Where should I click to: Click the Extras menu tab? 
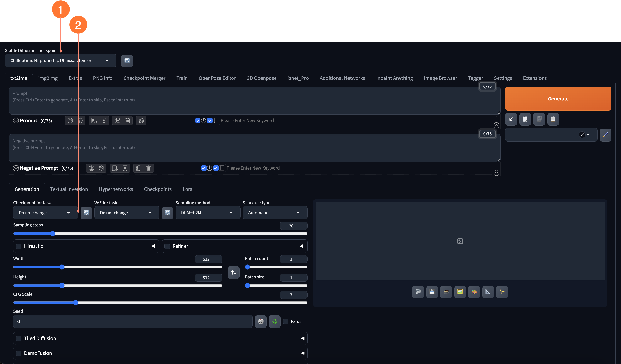click(x=75, y=78)
